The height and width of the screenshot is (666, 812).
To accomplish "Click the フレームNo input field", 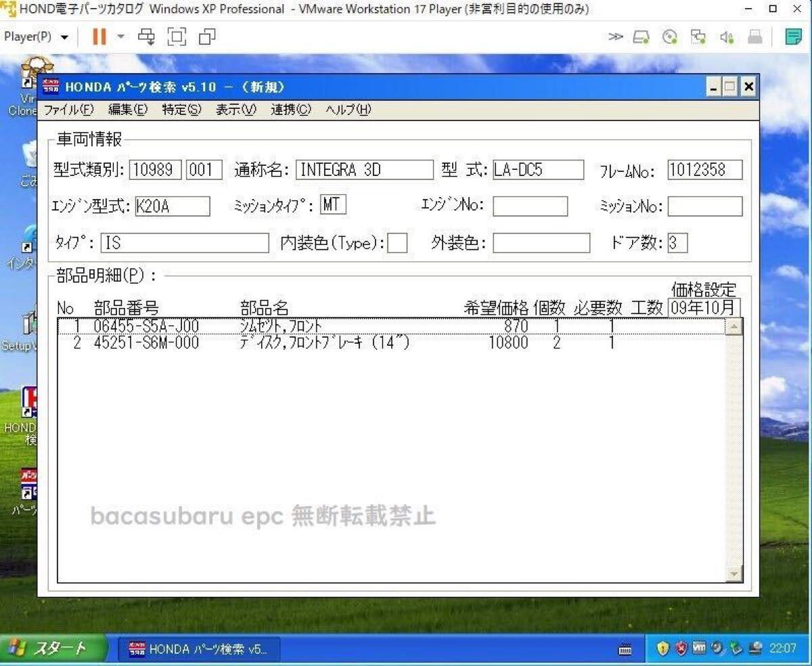I will pos(704,170).
